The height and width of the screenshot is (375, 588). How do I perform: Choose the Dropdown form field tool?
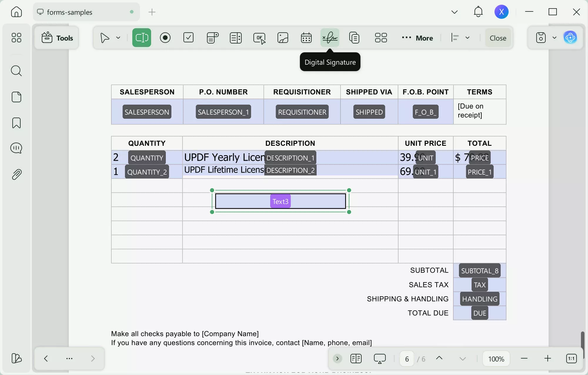click(212, 38)
